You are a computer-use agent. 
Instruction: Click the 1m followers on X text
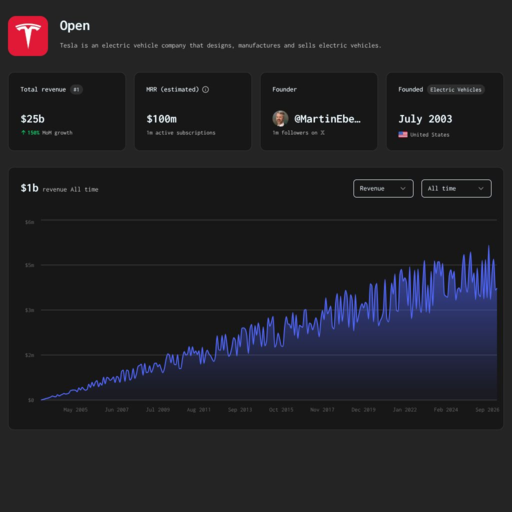point(298,133)
